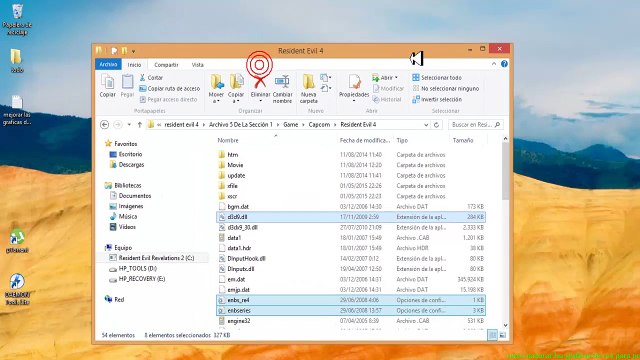Go up one folder level
This screenshot has height=360, width=640.
tap(140, 124)
